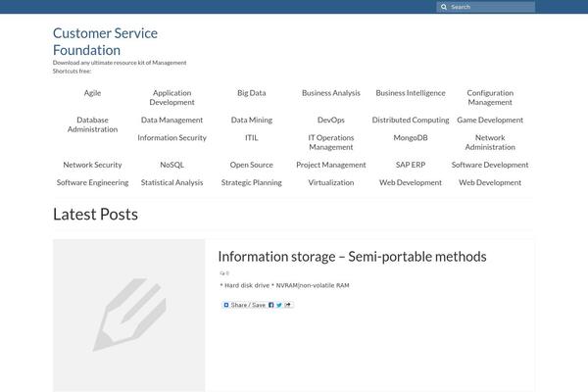Click the comments bubble icon under post title

222,272
